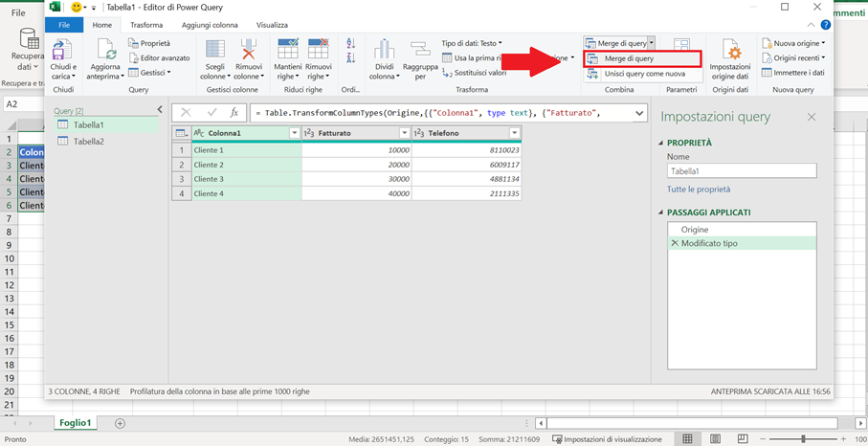Switch to the Visualizza tab
Viewport: 868px width, 446px height.
272,25
